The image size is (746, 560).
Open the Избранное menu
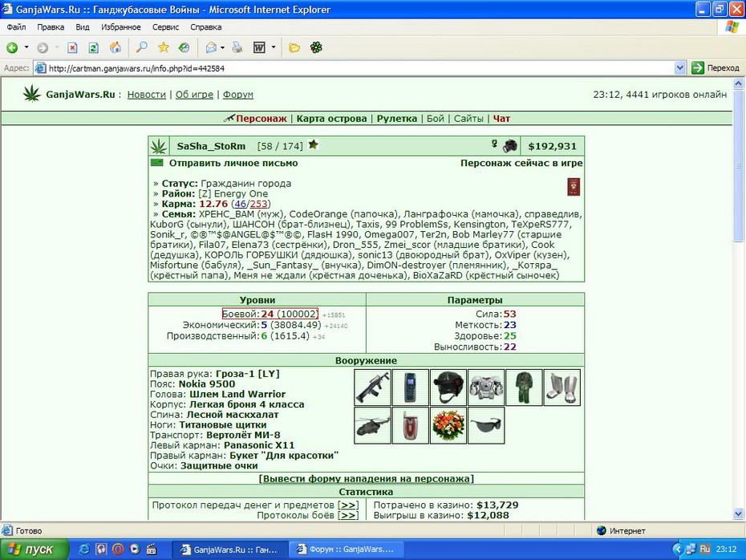(121, 27)
